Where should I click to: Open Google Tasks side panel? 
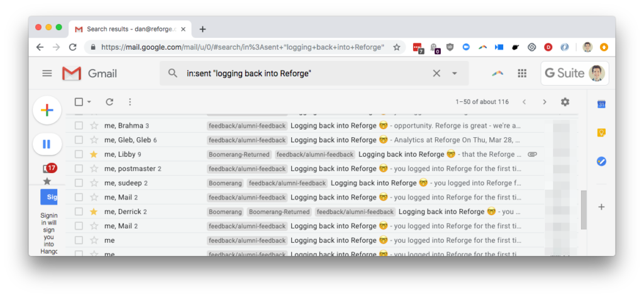[601, 162]
